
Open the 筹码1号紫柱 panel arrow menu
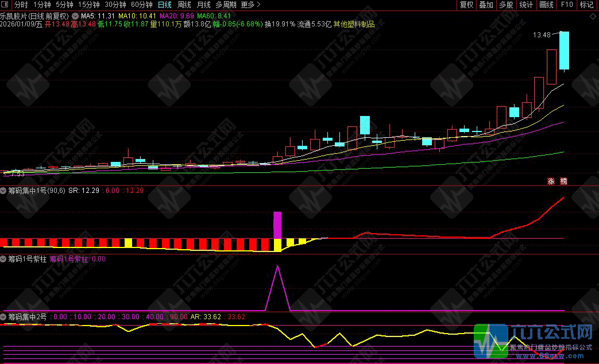[3, 259]
